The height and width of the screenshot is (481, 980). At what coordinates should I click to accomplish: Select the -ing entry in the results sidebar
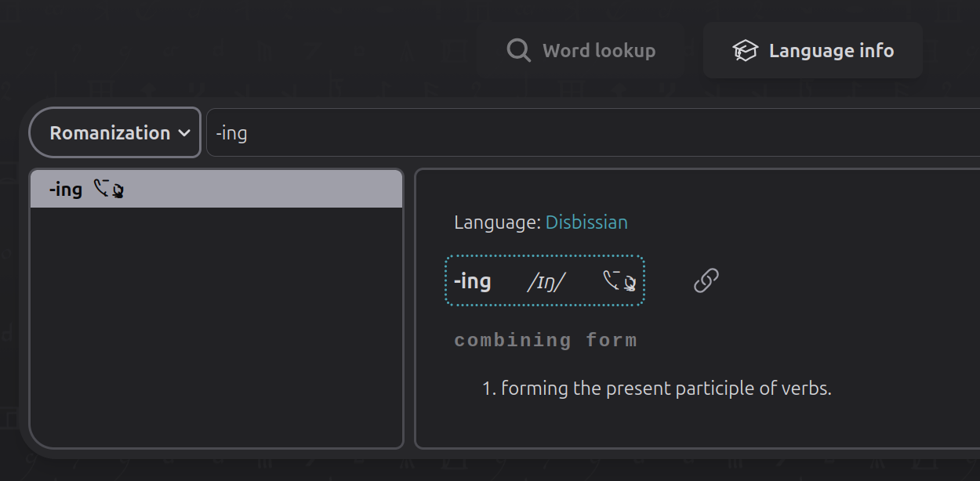(216, 188)
